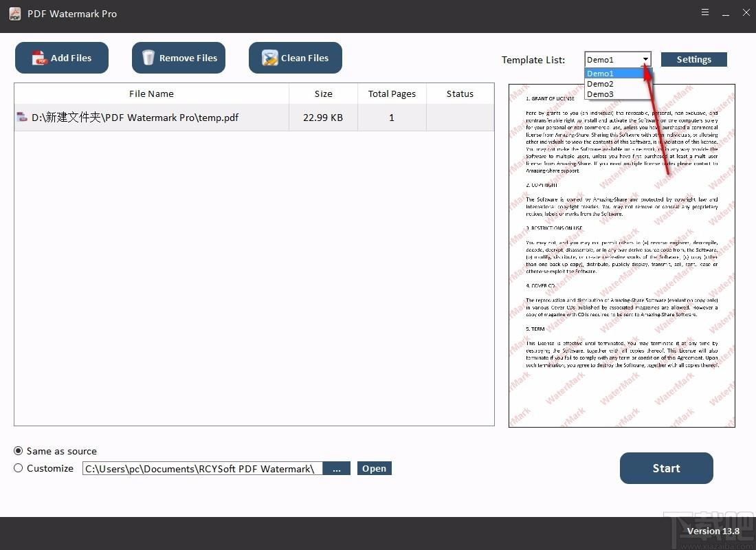The height and width of the screenshot is (550, 756).
Task: Click the PDF Watermark Pro title icon
Action: click(x=15, y=14)
